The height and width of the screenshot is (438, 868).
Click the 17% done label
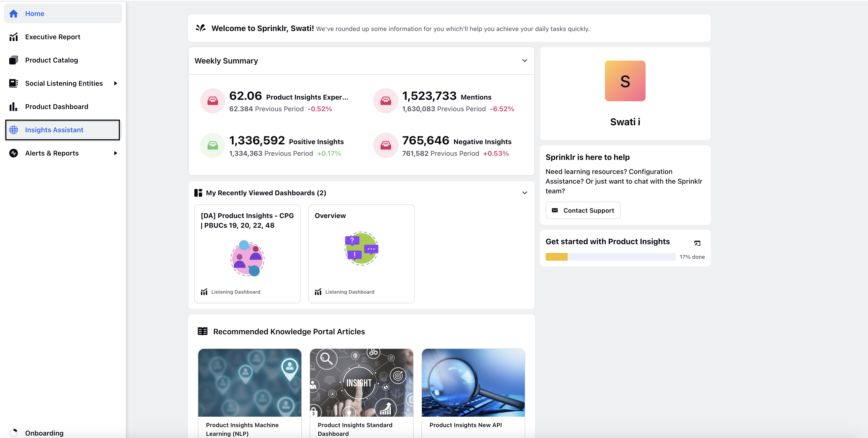coord(692,257)
